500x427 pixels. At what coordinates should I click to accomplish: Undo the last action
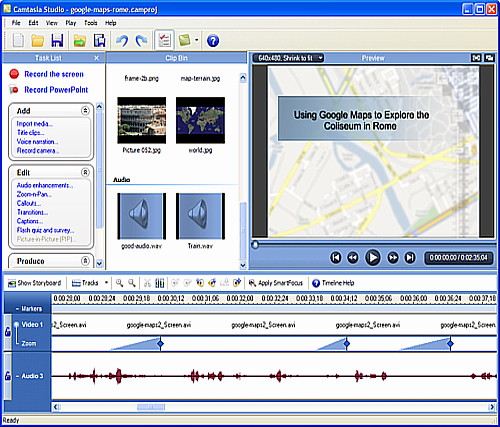point(122,40)
